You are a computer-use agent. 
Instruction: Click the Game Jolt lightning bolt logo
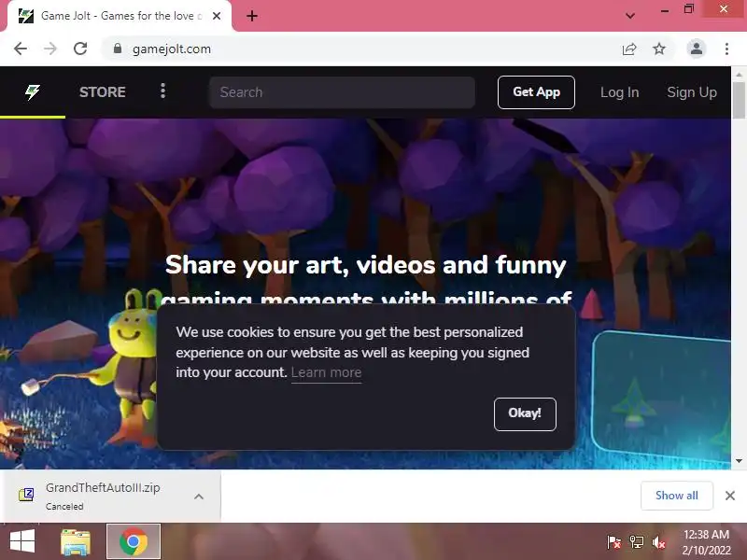[x=33, y=91]
